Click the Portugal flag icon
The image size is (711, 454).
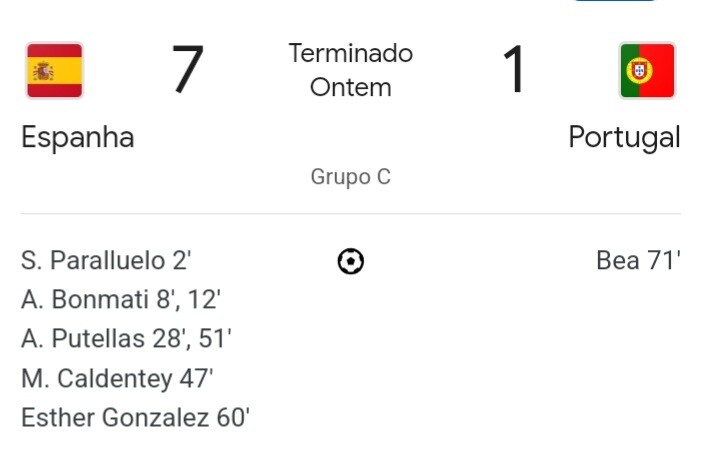[x=647, y=70]
